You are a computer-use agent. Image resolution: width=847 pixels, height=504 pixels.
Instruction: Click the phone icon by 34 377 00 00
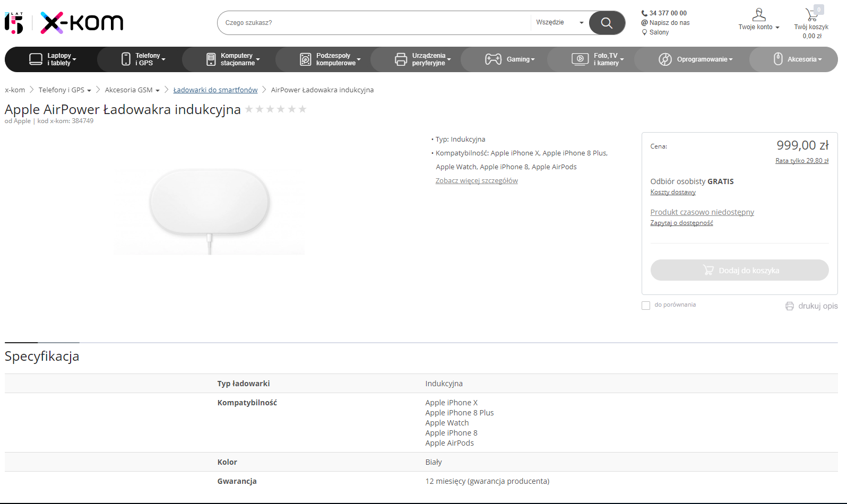tap(644, 13)
